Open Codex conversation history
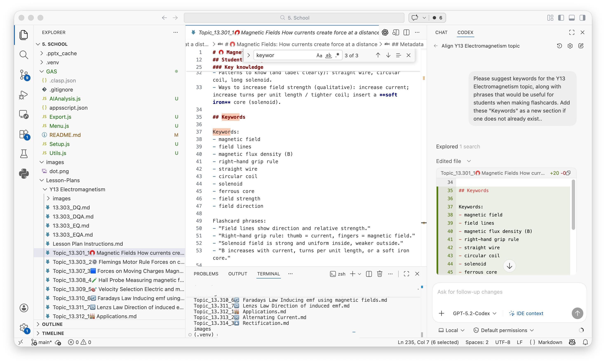 coord(559,46)
